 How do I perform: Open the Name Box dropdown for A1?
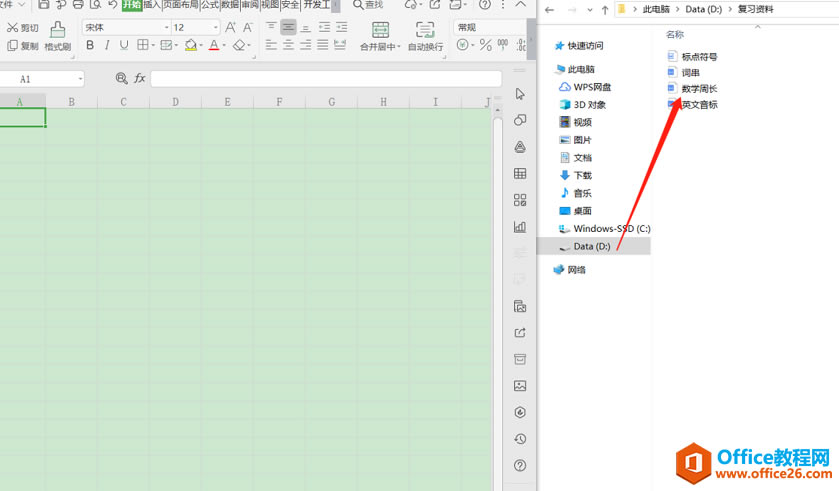[x=80, y=79]
